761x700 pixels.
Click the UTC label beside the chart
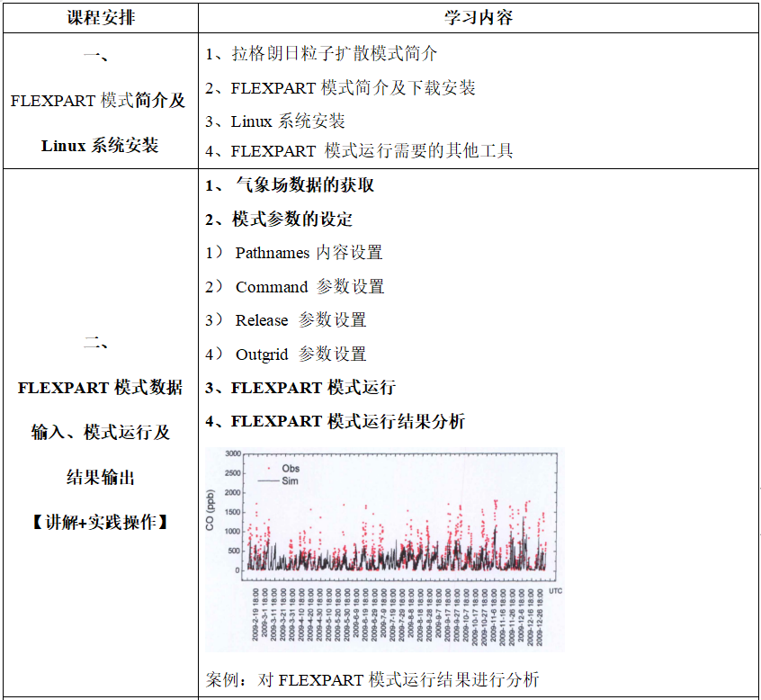pos(556,591)
